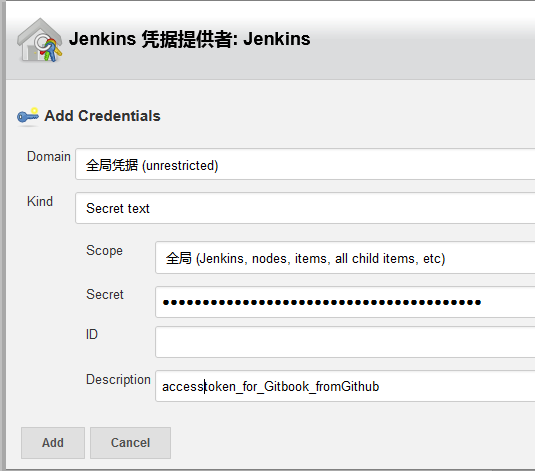Click the Description input field

point(345,386)
